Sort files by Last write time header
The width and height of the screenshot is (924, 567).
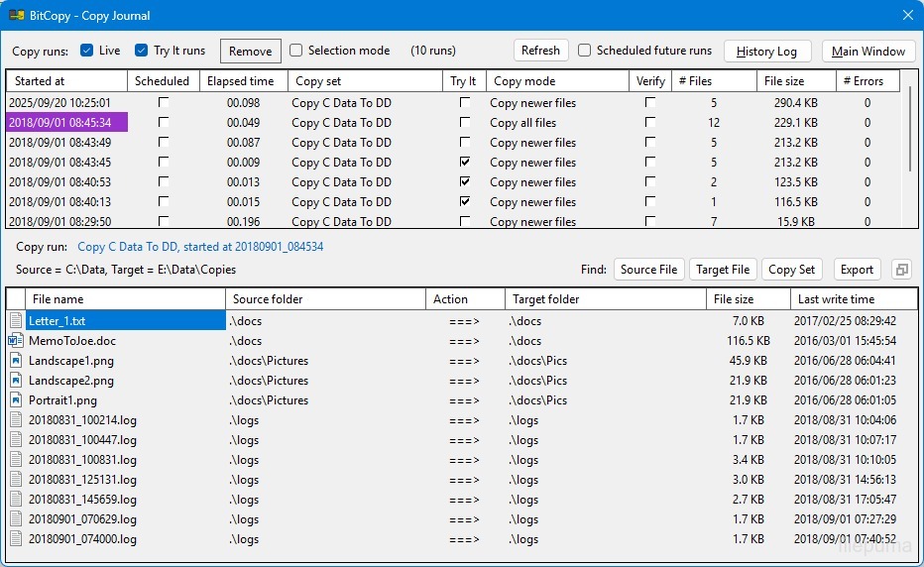(853, 299)
